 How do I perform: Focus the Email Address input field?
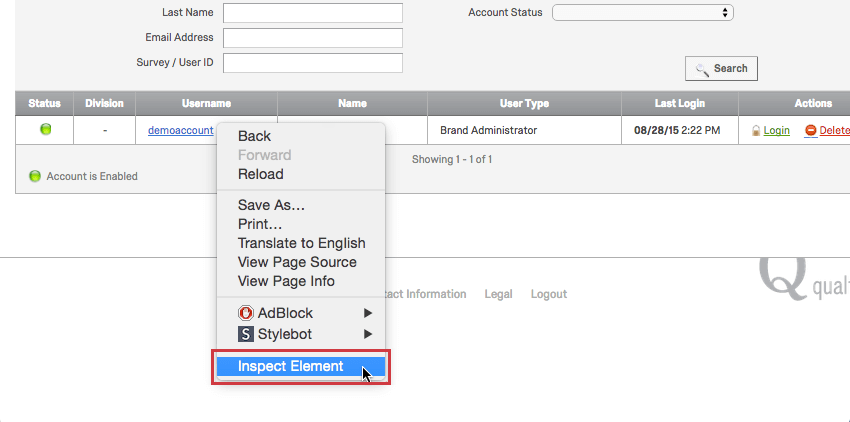point(313,38)
